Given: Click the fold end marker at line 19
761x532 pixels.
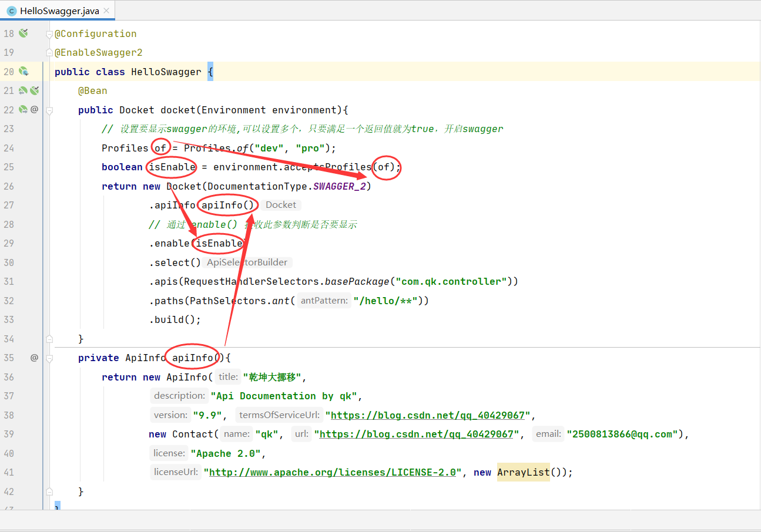Looking at the screenshot, I should (x=49, y=53).
